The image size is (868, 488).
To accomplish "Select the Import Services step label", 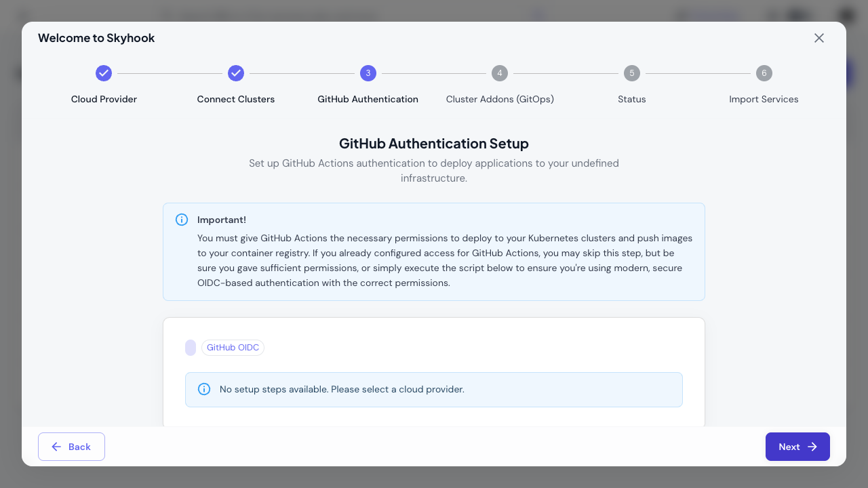I will coord(764,99).
